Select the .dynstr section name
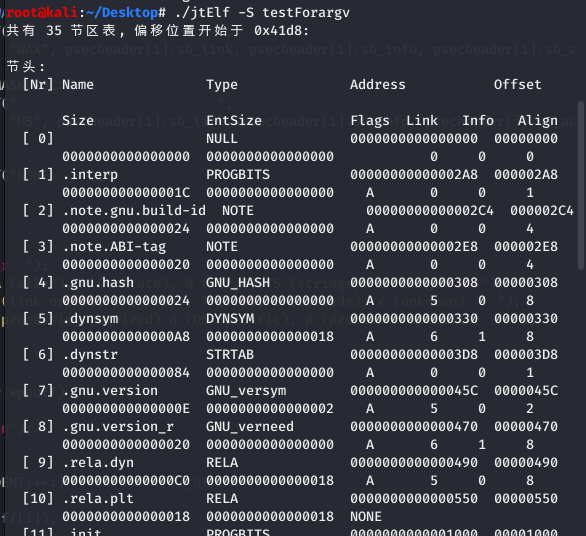The width and height of the screenshot is (586, 536). point(90,354)
